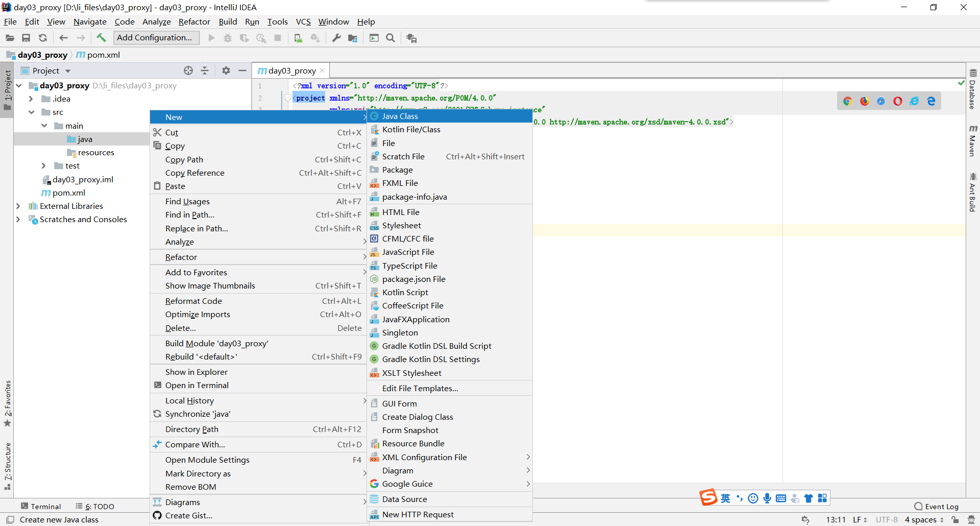The image size is (980, 526).
Task: Click the Sogou microphone voice icon
Action: coord(767,498)
